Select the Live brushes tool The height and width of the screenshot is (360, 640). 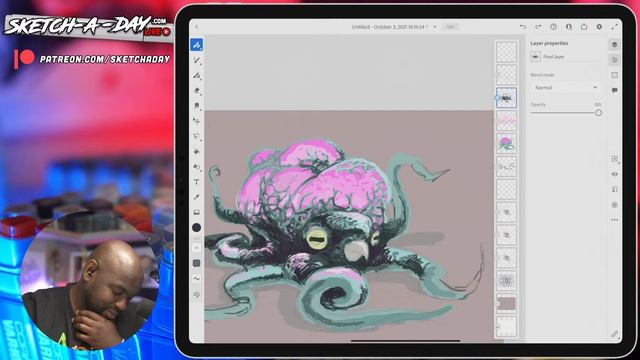point(197,60)
